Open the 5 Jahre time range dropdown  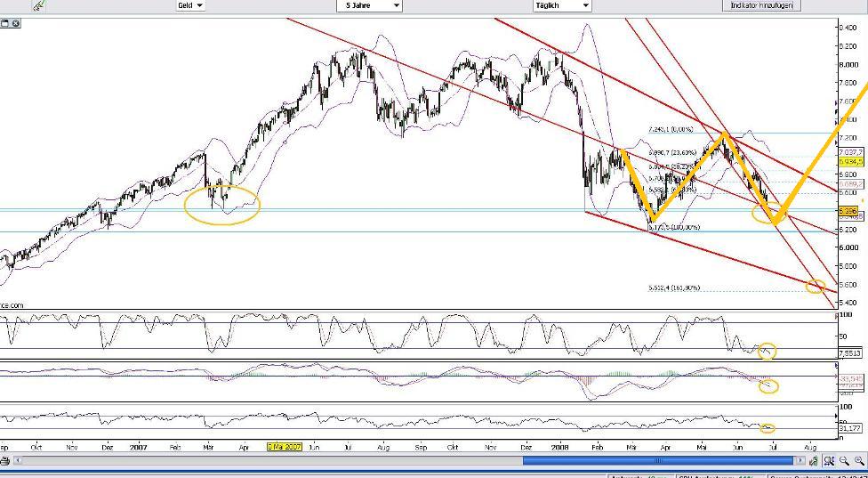369,5
